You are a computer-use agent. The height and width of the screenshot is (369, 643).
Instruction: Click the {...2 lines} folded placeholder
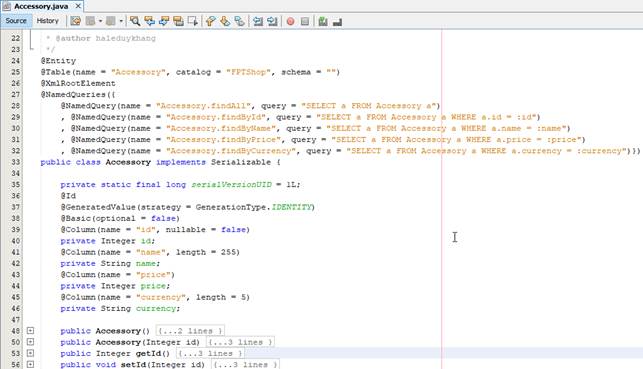point(190,330)
